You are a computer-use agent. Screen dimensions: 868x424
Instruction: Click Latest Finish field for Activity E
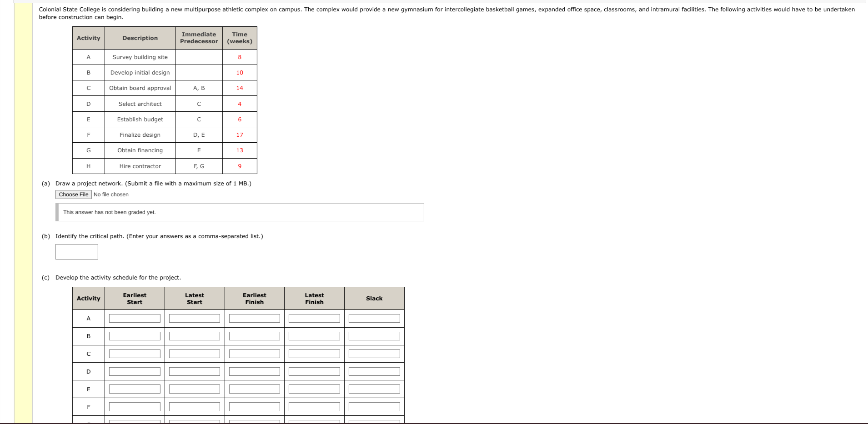[314, 389]
